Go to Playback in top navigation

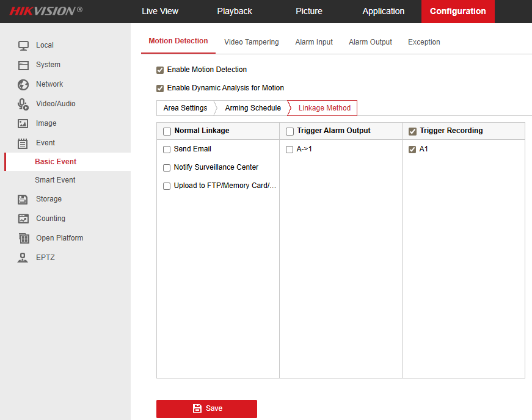click(x=235, y=11)
